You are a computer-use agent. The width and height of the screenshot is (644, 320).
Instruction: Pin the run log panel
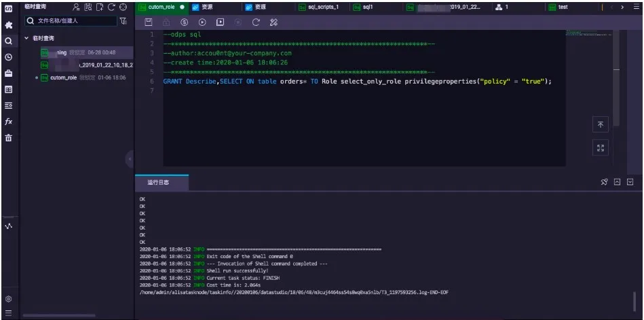(x=604, y=182)
